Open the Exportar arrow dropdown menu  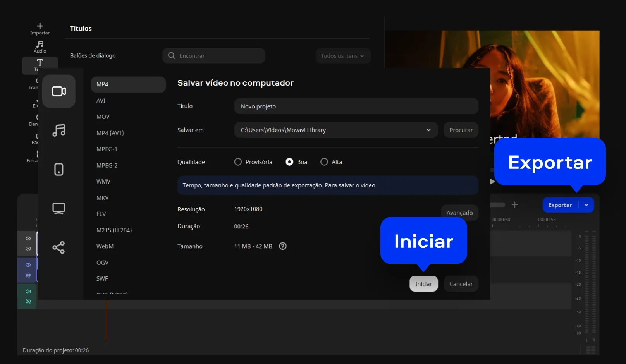[586, 205]
